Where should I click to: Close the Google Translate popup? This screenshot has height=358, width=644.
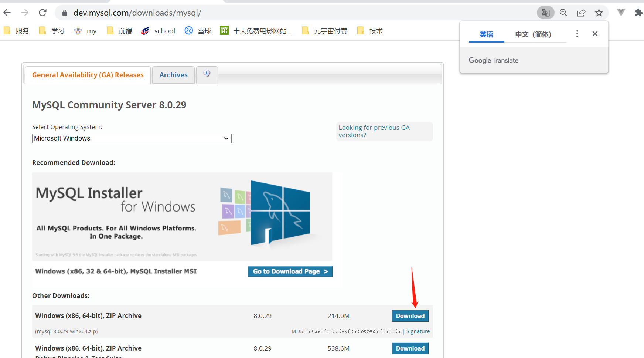595,34
